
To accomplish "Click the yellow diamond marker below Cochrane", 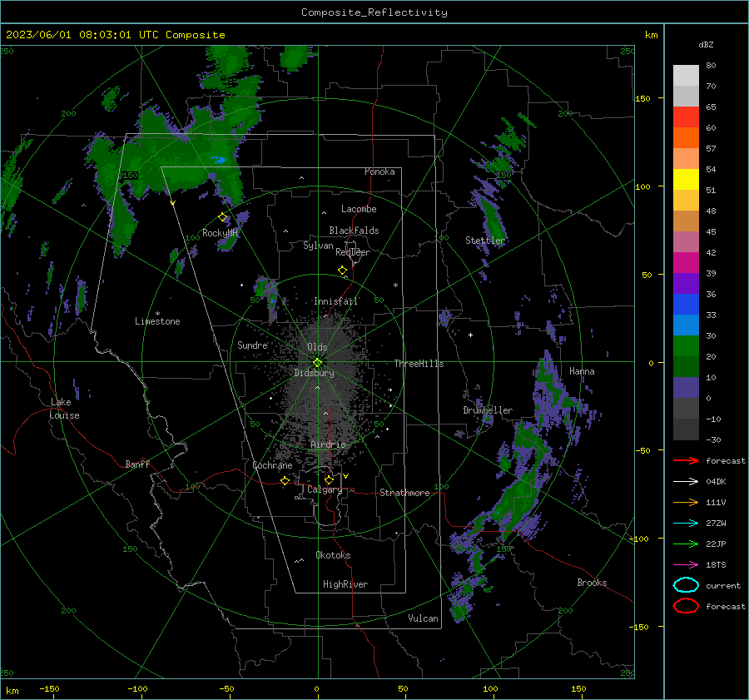I will pos(285,480).
